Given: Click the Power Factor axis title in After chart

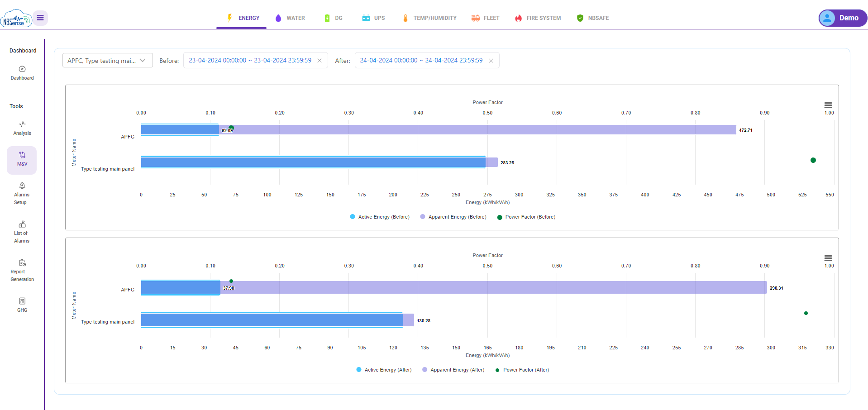Looking at the screenshot, I should (487, 255).
